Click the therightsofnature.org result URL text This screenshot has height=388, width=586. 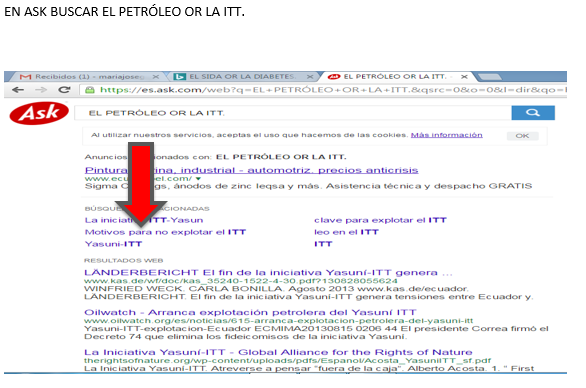tap(287, 361)
